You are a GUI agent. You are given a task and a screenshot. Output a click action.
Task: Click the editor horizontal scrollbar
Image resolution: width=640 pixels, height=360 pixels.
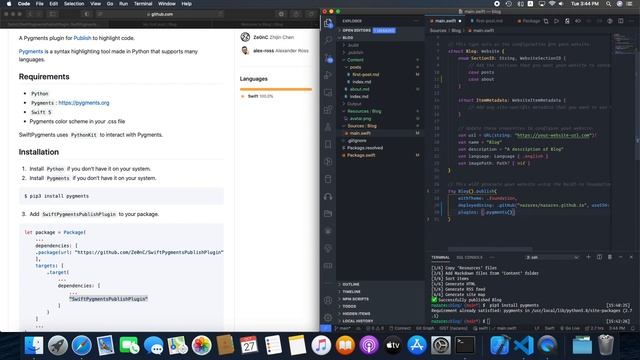pyautogui.click(x=490, y=249)
